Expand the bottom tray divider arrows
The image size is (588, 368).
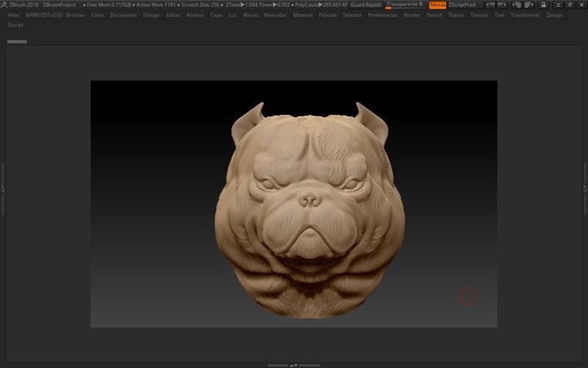coord(293,365)
